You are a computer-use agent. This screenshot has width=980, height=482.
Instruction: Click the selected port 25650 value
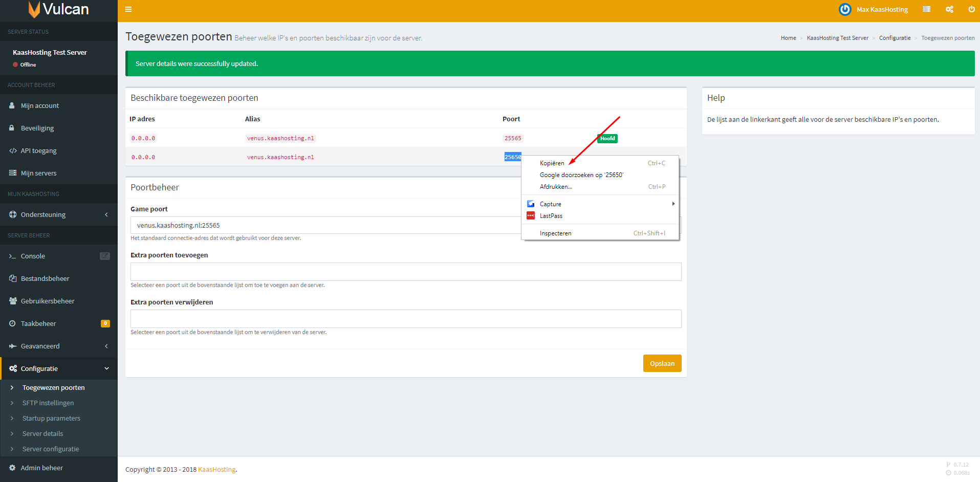click(512, 157)
